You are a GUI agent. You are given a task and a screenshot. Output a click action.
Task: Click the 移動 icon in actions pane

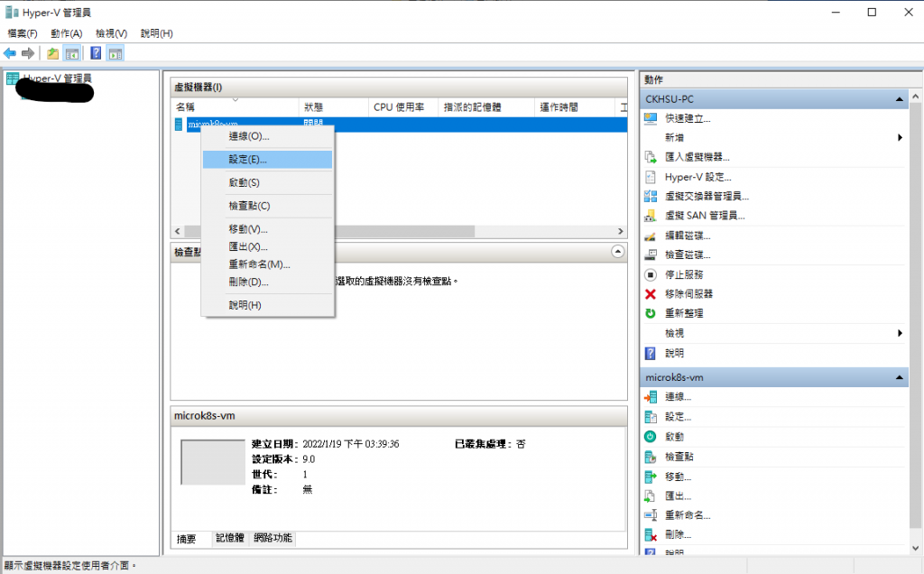tap(651, 477)
